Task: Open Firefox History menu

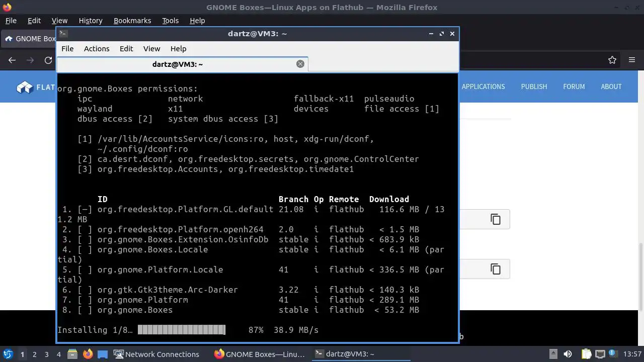Action: point(91,21)
